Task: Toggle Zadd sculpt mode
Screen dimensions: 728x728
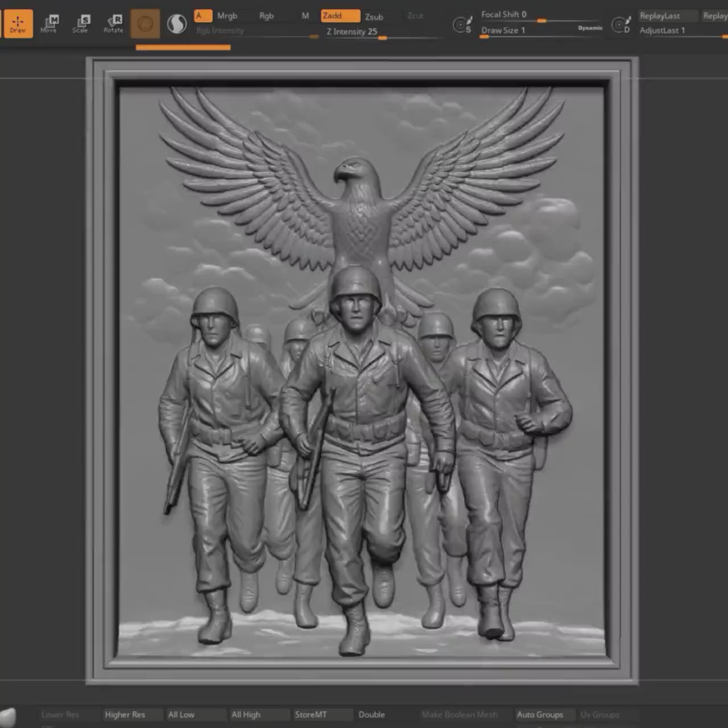Action: click(340, 16)
